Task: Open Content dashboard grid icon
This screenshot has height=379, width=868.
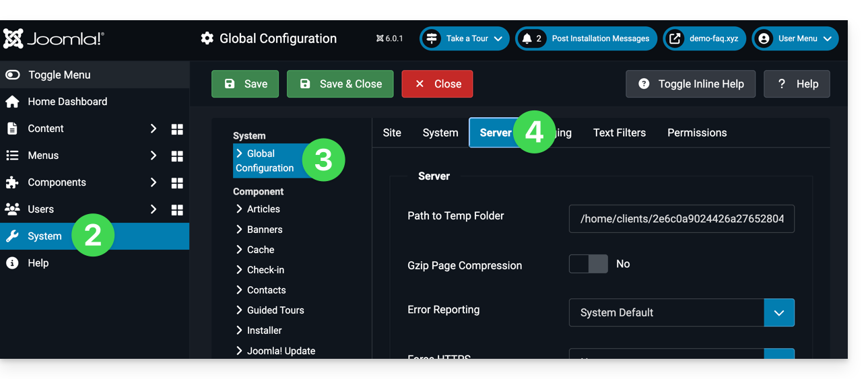Action: click(x=177, y=129)
